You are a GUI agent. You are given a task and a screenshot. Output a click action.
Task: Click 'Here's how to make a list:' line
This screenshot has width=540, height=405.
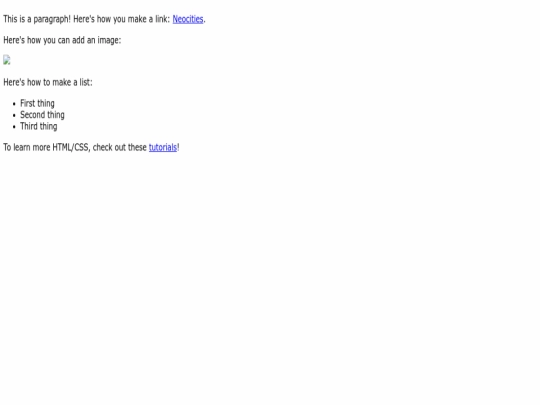48,82
